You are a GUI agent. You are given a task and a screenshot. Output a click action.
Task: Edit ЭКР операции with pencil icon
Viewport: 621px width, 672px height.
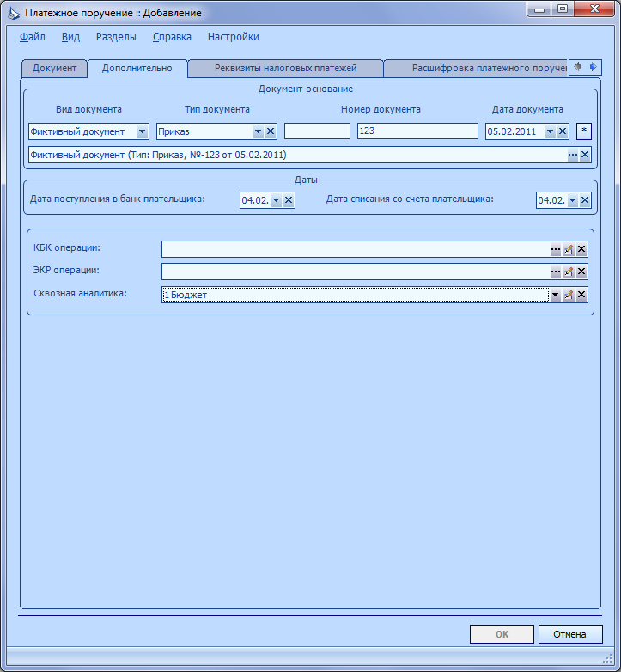[x=569, y=272]
